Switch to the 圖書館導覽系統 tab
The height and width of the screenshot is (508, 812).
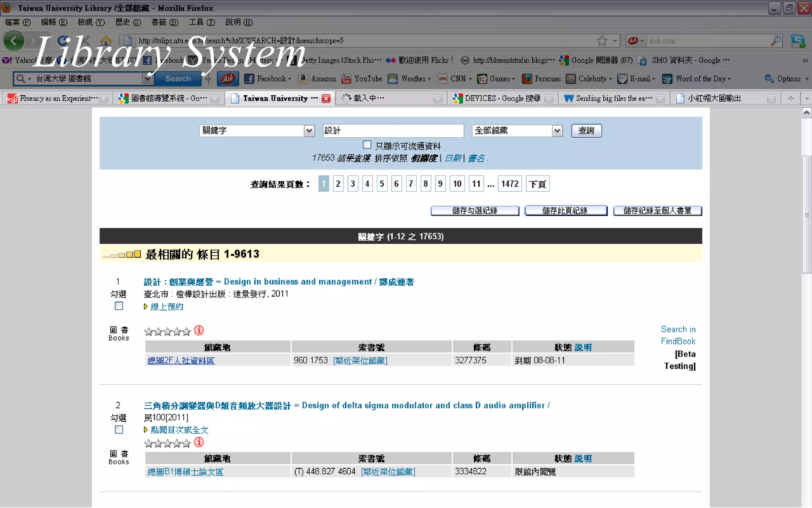tap(169, 98)
